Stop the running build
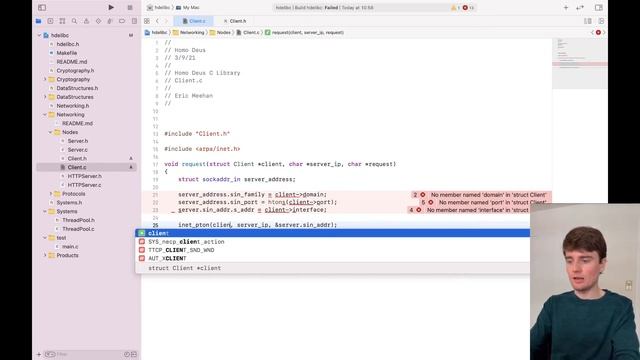Screen dimensions: 640x360 130,7
